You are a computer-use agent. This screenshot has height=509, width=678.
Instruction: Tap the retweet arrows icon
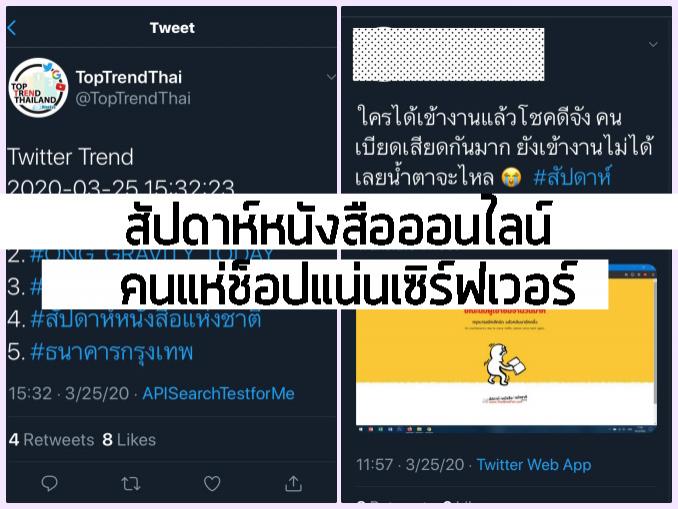point(131,483)
